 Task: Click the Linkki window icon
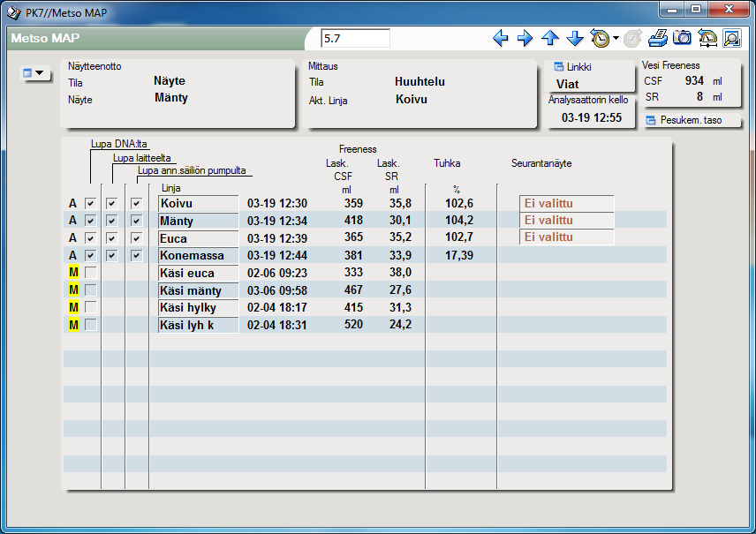pyautogui.click(x=559, y=66)
